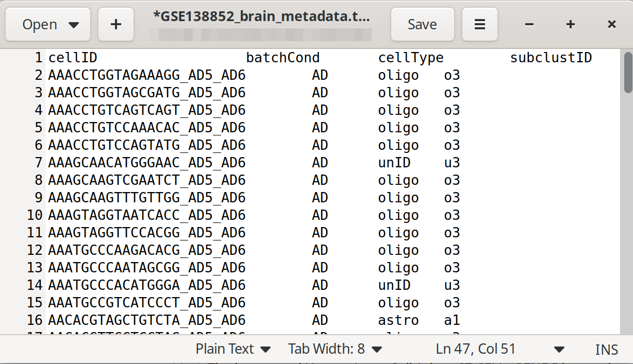Click the cellType header text
633x364 pixels.
411,58
